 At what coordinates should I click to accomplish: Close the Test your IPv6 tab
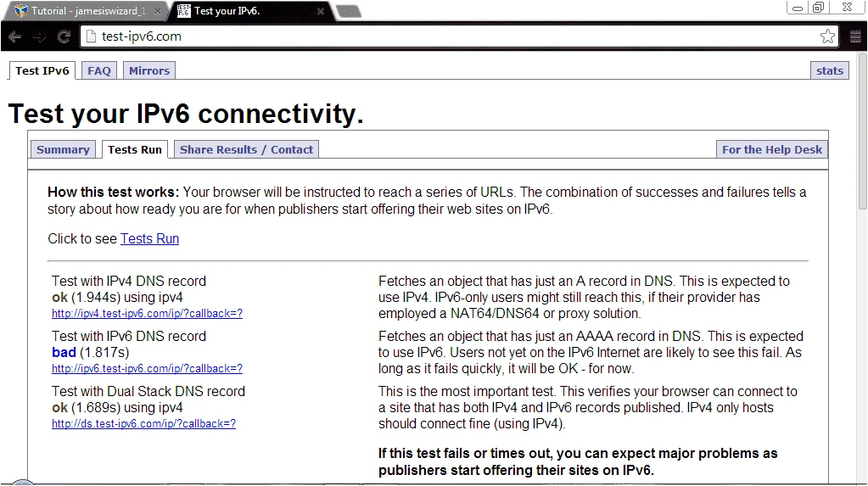click(320, 11)
